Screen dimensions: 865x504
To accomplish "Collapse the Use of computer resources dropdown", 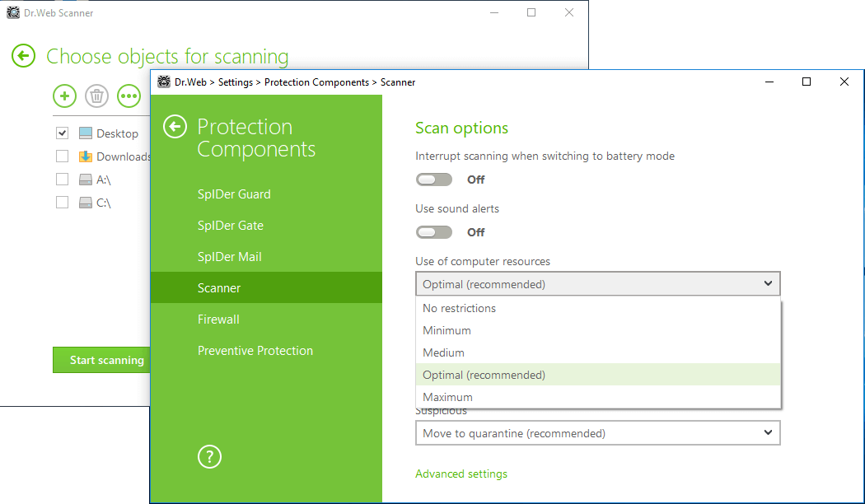I will [x=598, y=284].
